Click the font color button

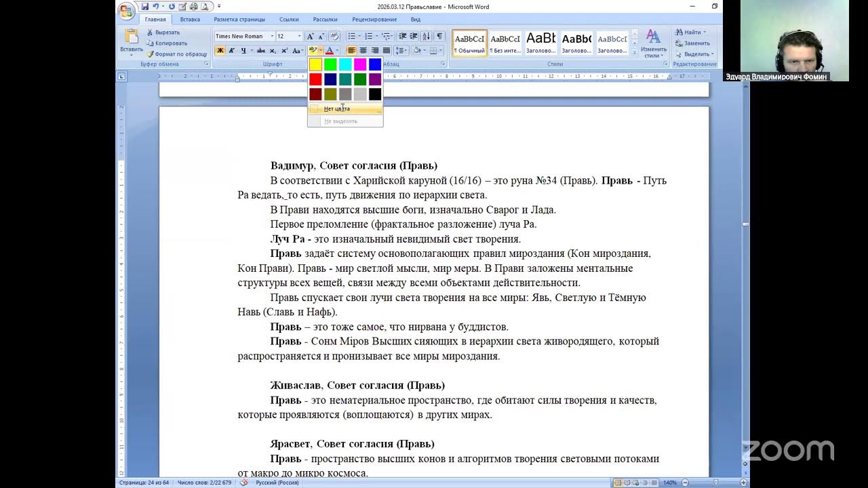pos(330,50)
